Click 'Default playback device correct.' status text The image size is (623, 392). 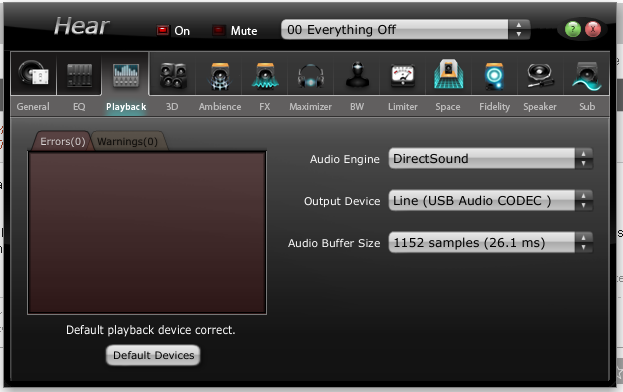tap(151, 330)
